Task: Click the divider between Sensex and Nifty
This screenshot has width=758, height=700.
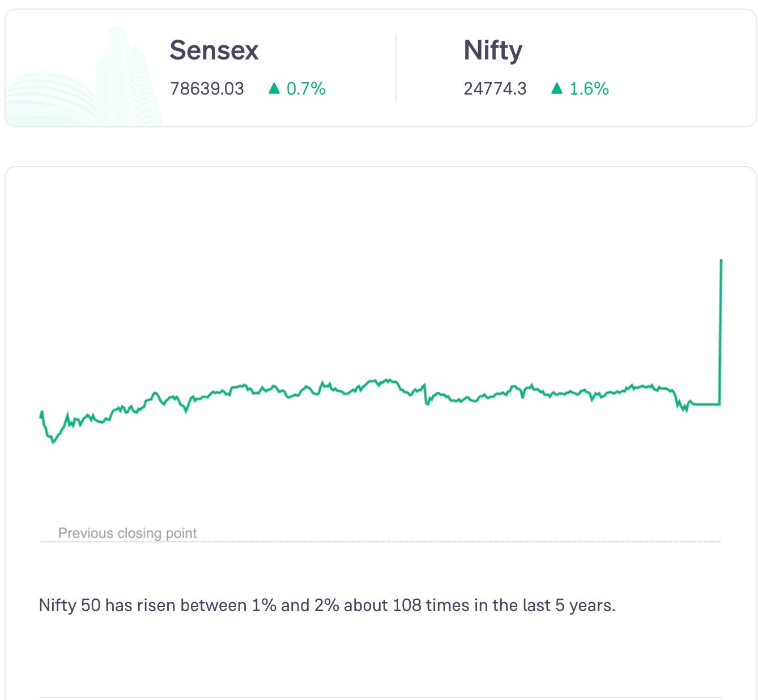Action: point(396,67)
